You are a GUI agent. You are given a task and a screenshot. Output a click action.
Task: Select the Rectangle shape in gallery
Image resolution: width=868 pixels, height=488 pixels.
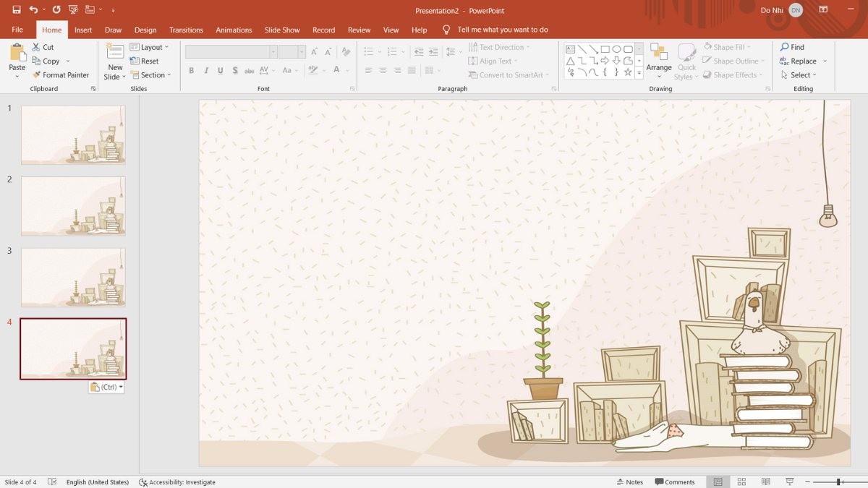(605, 49)
